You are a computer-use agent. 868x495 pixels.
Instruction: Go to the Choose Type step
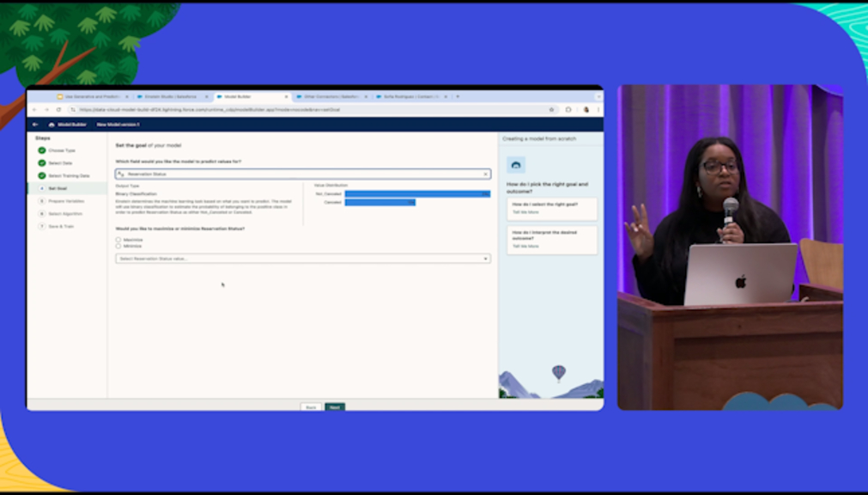(x=62, y=150)
